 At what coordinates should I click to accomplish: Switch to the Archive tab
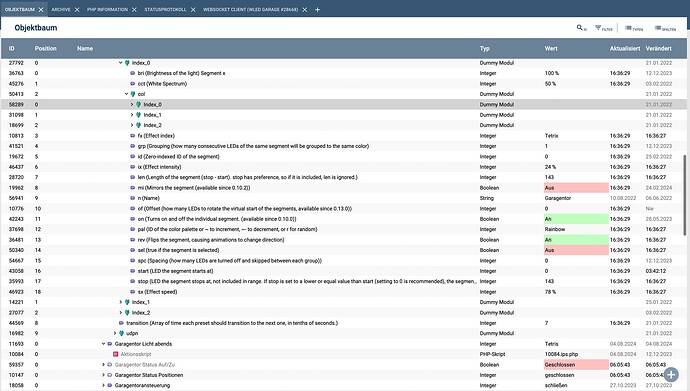coord(61,9)
